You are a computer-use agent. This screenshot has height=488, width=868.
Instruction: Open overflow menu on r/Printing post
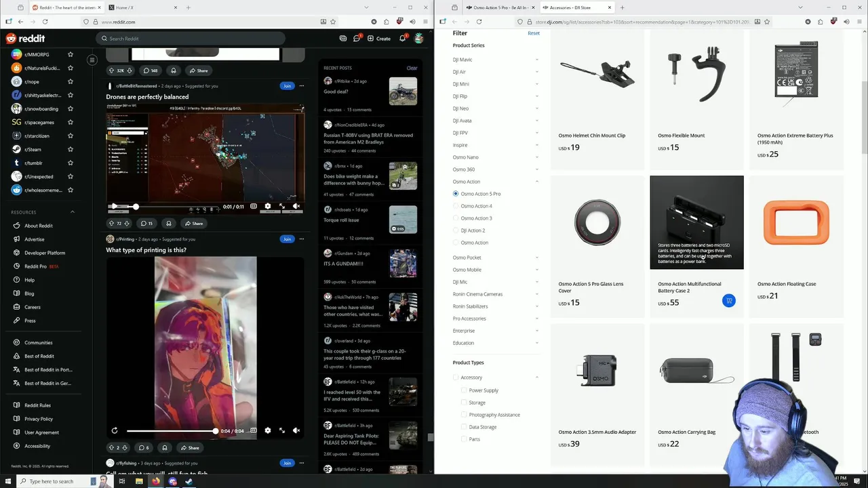(x=302, y=239)
